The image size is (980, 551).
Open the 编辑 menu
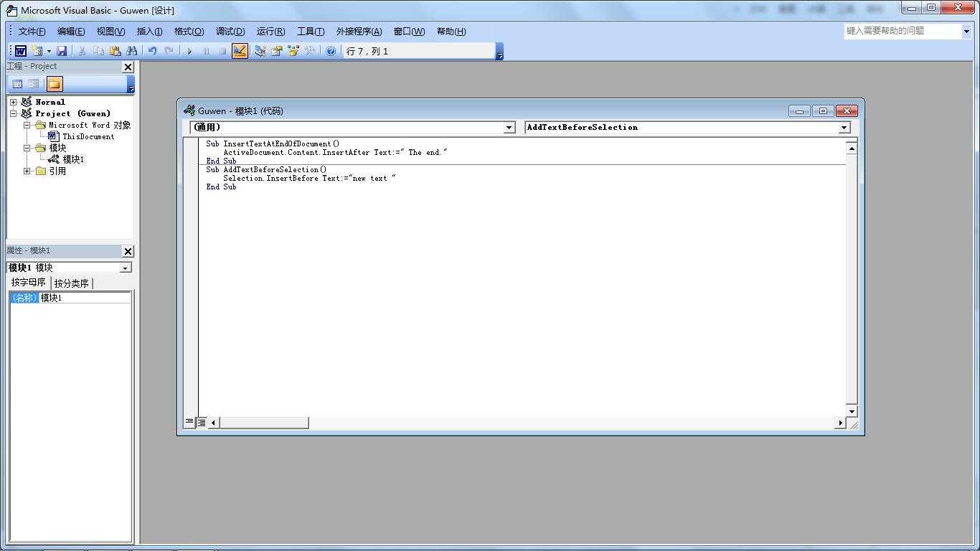tap(71, 31)
